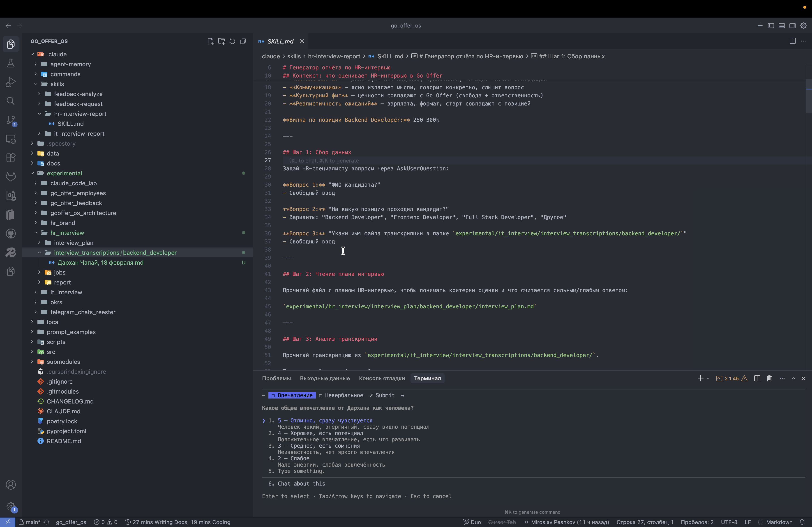Switch to the Проблемы panel tab
The height and width of the screenshot is (527, 812).
coord(276,378)
